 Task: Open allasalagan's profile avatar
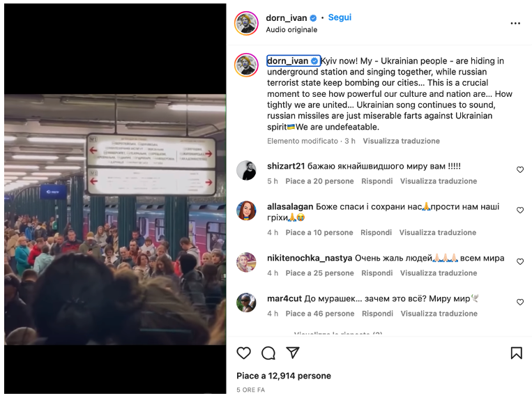coord(246,211)
